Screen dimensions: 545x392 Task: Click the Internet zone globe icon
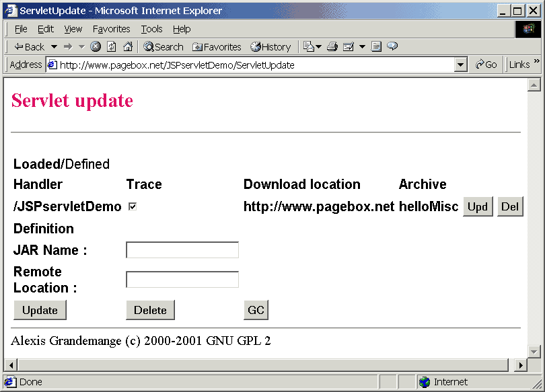click(425, 382)
